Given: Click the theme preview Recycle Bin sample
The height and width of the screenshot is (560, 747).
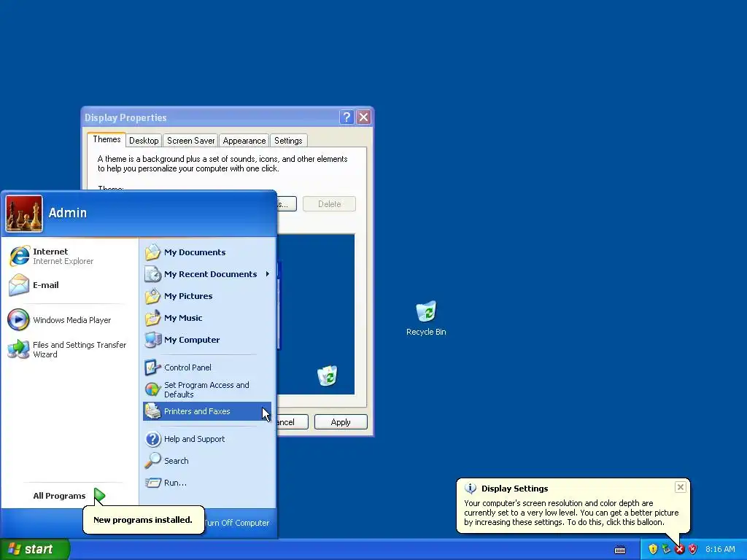Looking at the screenshot, I should coord(328,376).
